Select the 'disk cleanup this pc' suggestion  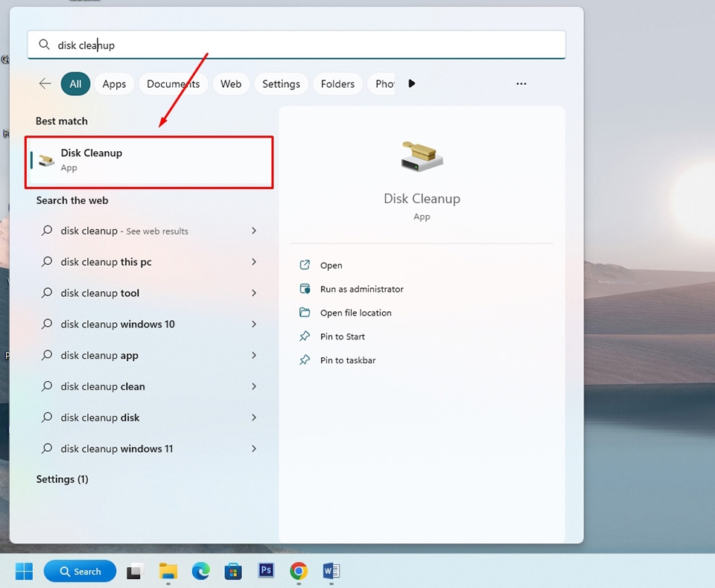click(149, 262)
